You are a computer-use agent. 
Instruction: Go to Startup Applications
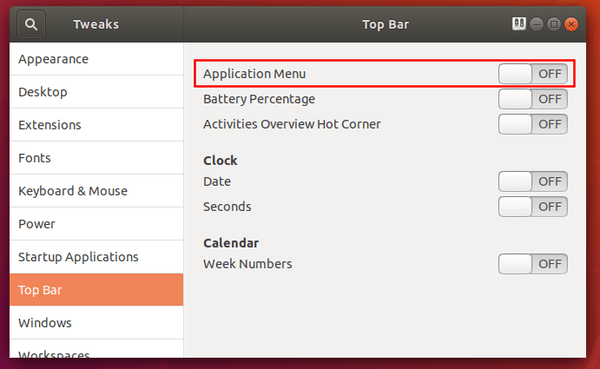(x=96, y=256)
